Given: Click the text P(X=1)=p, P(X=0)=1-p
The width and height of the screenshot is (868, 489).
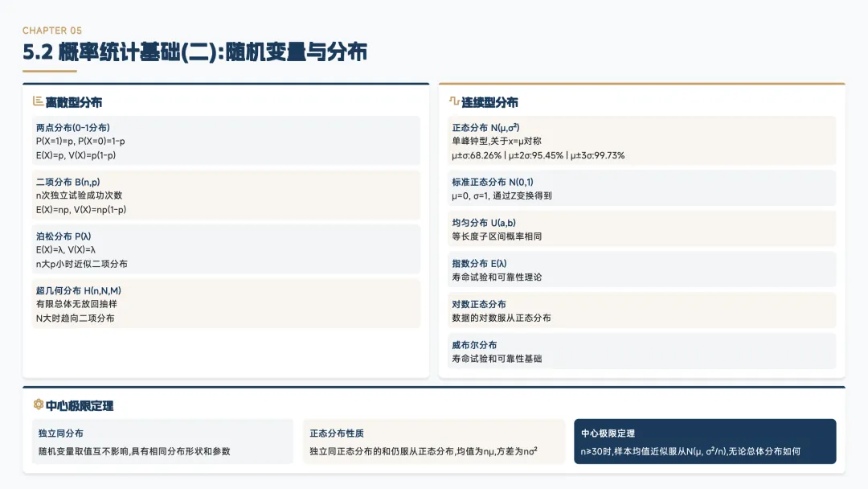Looking at the screenshot, I should click(x=80, y=142).
